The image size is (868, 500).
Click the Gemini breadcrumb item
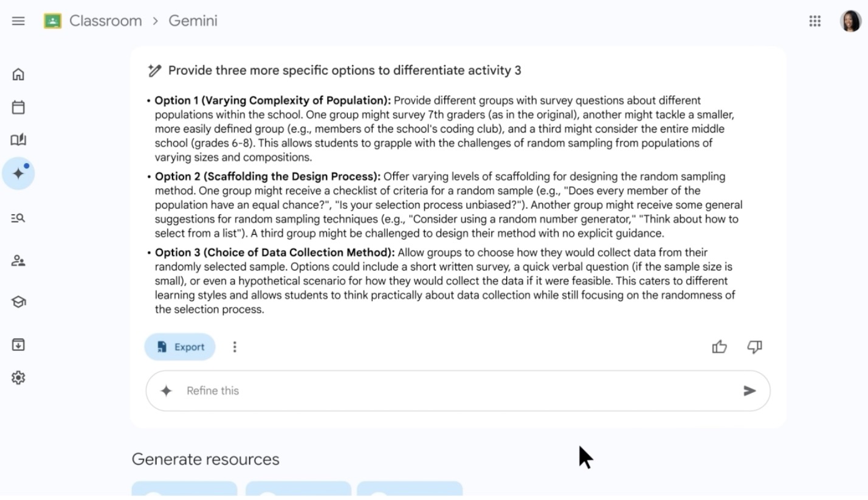coord(193,21)
